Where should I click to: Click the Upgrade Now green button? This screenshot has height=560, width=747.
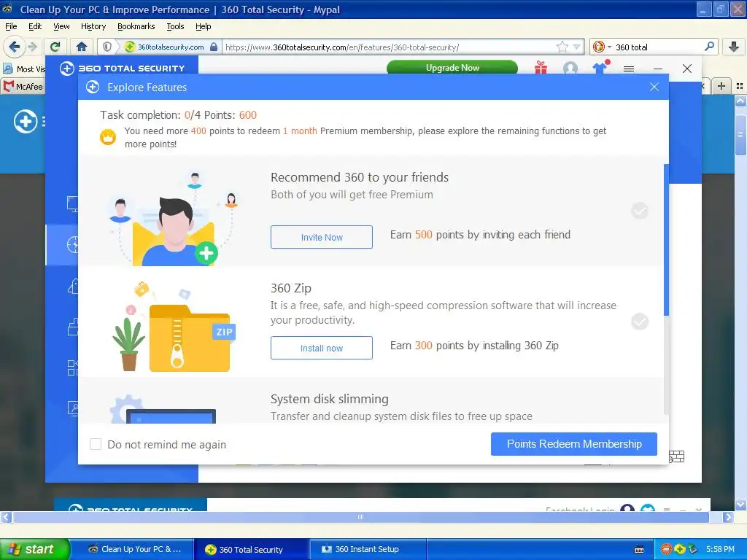tap(452, 68)
